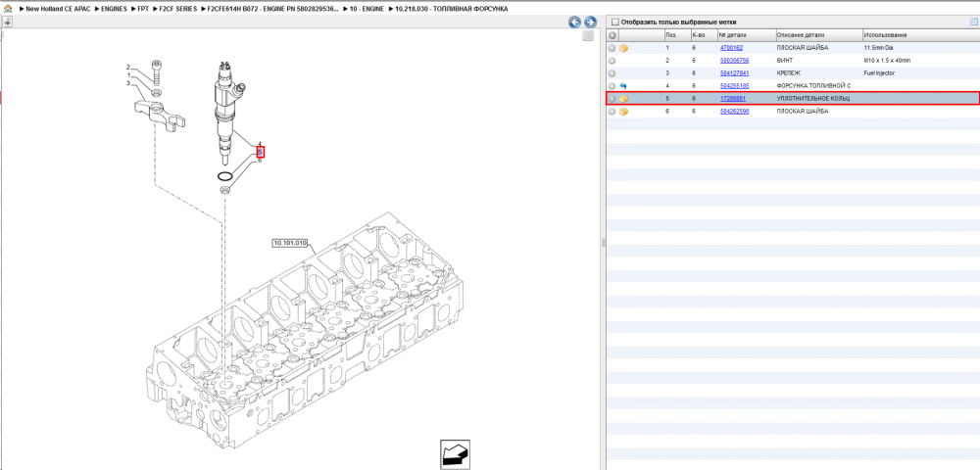Open part number 4700162 link

click(x=731, y=48)
